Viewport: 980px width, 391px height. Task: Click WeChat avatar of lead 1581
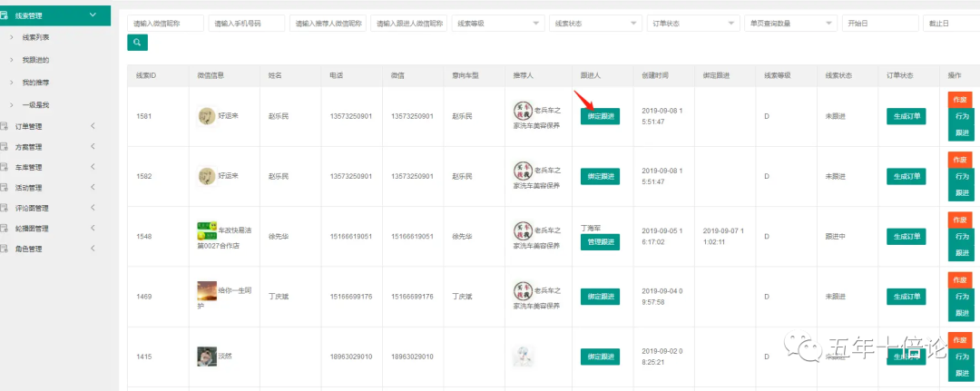click(x=207, y=116)
